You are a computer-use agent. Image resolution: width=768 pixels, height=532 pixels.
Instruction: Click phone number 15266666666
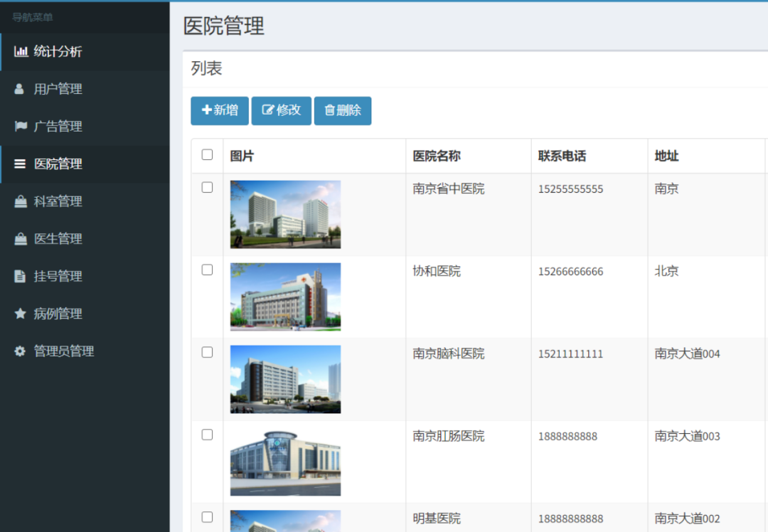(570, 272)
